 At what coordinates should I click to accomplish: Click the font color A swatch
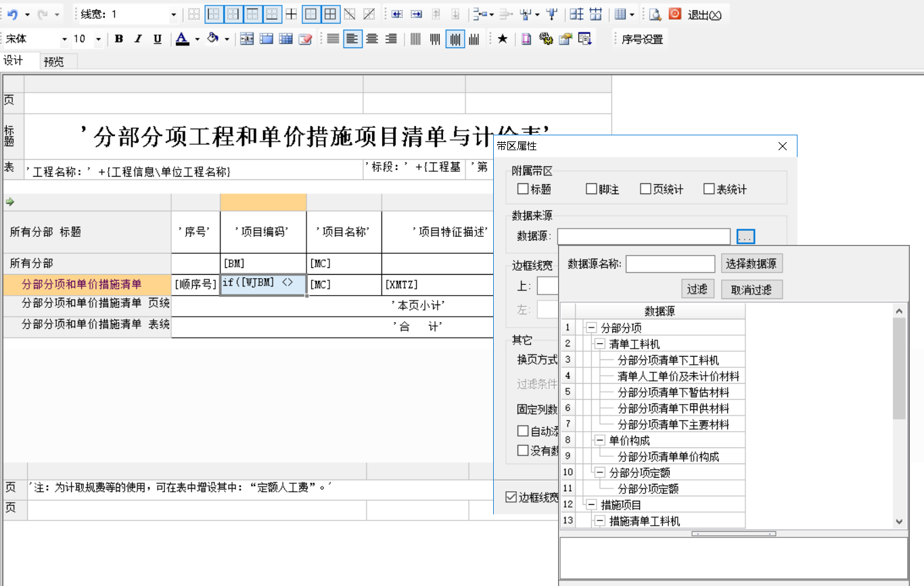coord(182,39)
